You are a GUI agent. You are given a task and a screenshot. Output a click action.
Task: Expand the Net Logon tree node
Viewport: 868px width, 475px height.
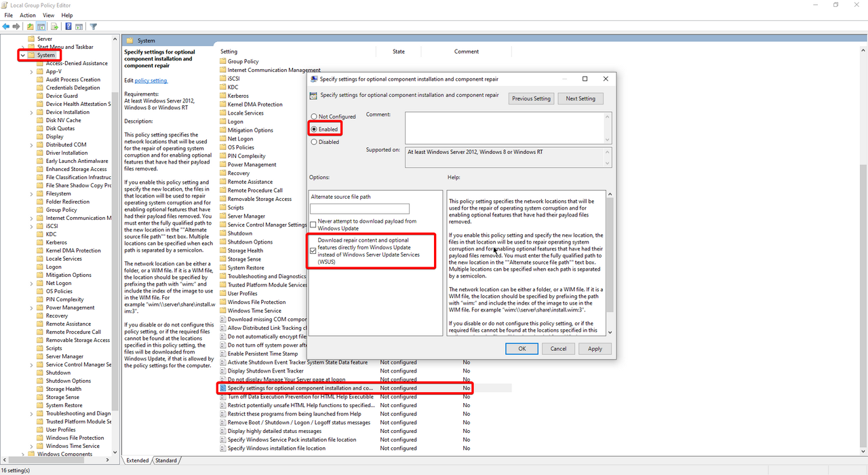tap(32, 283)
